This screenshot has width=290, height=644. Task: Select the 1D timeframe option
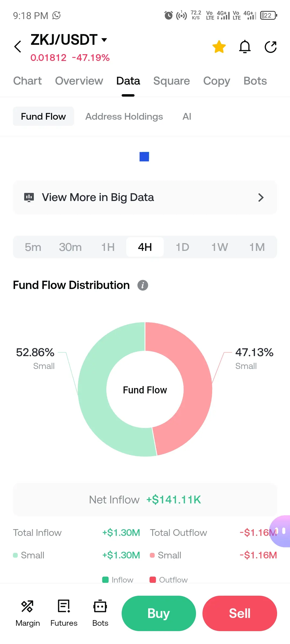pos(182,247)
